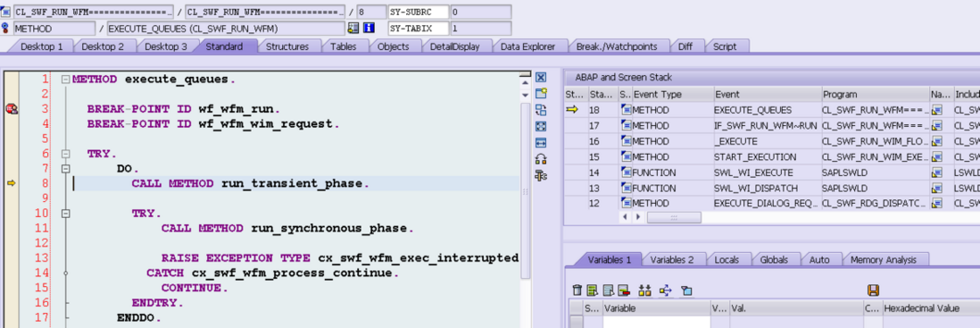Switch to the Break./Watchpoints tab
This screenshot has height=328, width=980.
[616, 46]
